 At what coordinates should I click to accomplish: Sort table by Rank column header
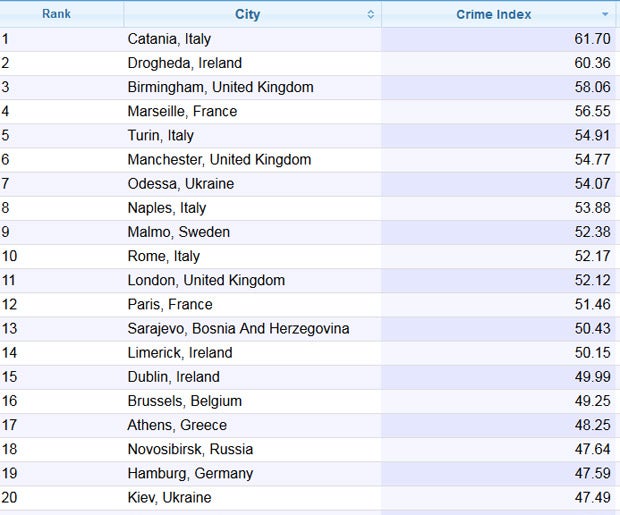pyautogui.click(x=56, y=14)
